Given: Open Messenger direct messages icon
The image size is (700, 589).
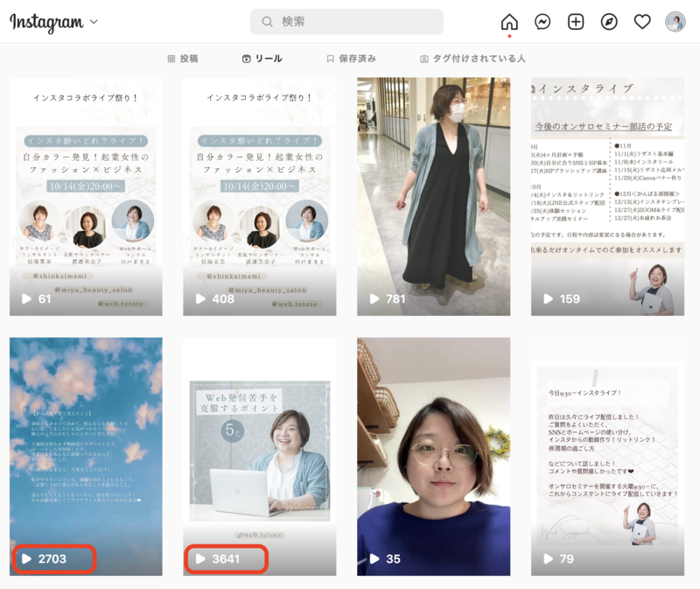Looking at the screenshot, I should [x=542, y=21].
